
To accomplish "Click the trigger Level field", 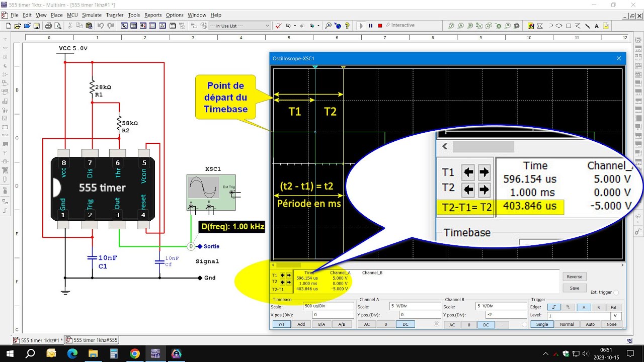I will click(x=579, y=316).
